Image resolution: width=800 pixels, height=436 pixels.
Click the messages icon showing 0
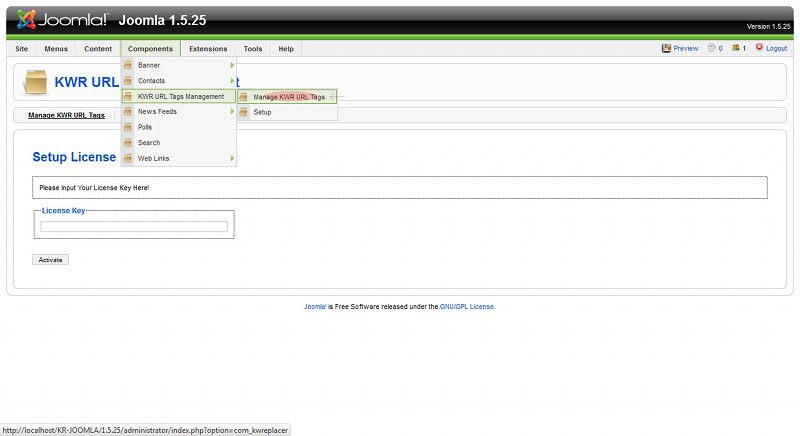pyautogui.click(x=712, y=48)
